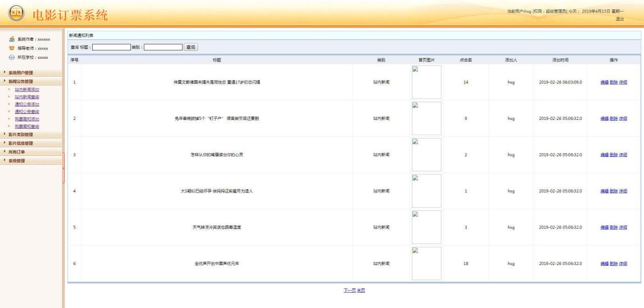This screenshot has height=308, width=644.
Task: Click broken image thumbnail in row 6
Action: [x=426, y=264]
